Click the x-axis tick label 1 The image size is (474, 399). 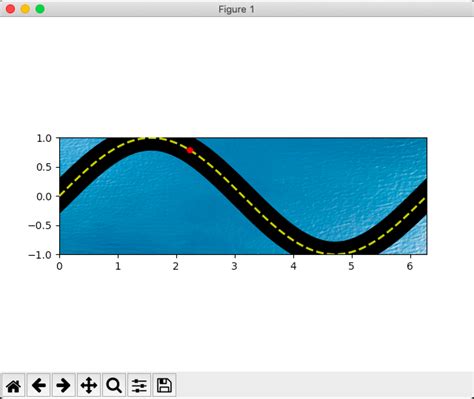[118, 266]
